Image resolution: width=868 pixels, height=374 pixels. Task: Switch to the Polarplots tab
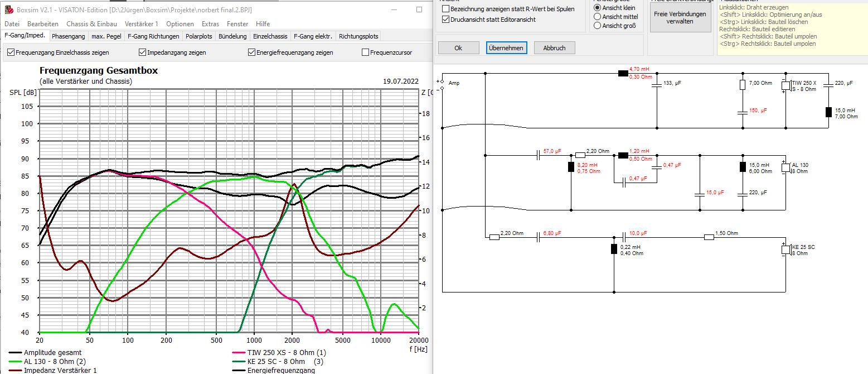[198, 36]
